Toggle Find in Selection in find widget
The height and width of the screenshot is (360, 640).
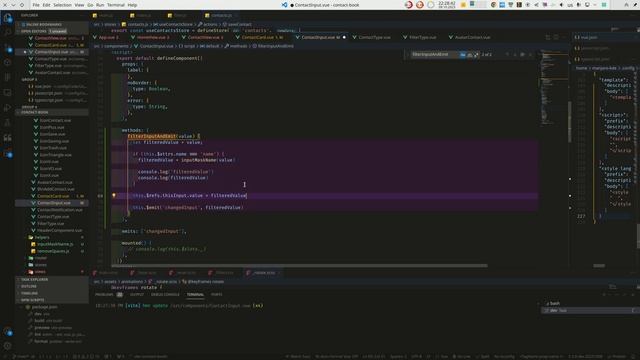(522, 54)
